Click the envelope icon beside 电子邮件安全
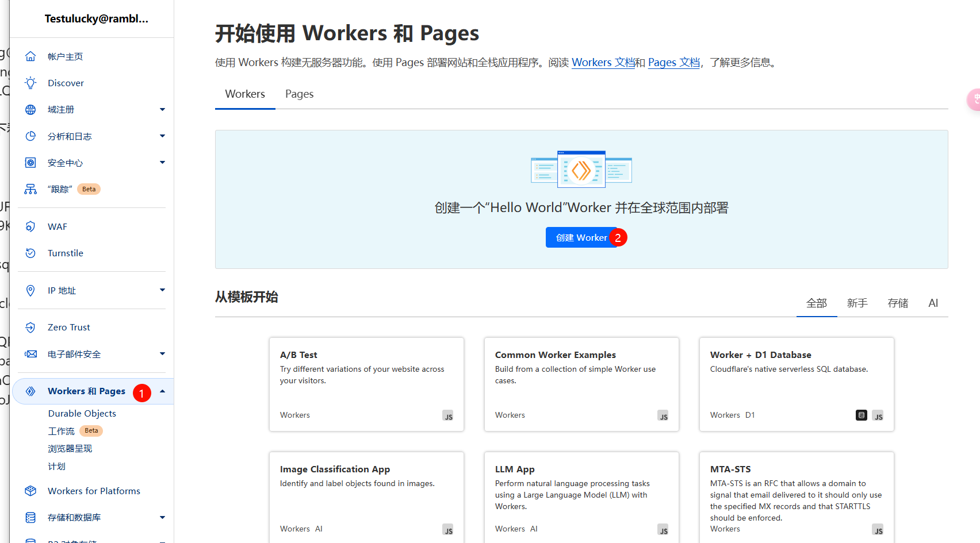Image resolution: width=980 pixels, height=543 pixels. [x=30, y=354]
